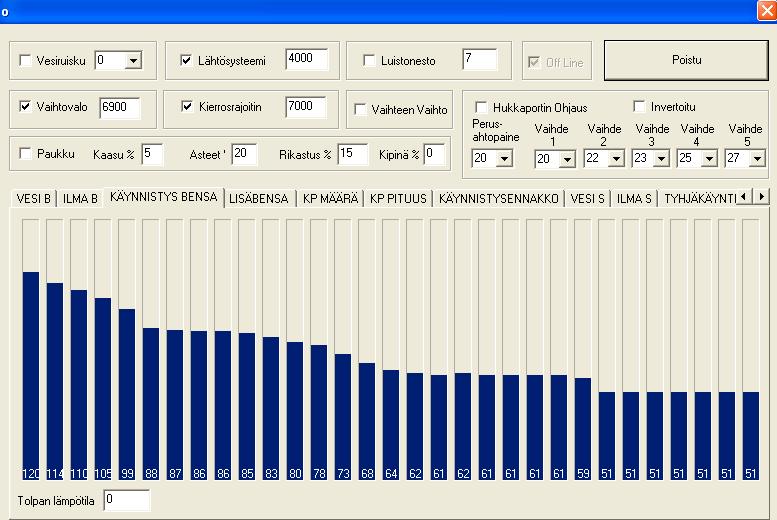Image resolution: width=777 pixels, height=520 pixels.
Task: Click the Vaihtovalo rpm field 6900
Action: click(x=120, y=108)
